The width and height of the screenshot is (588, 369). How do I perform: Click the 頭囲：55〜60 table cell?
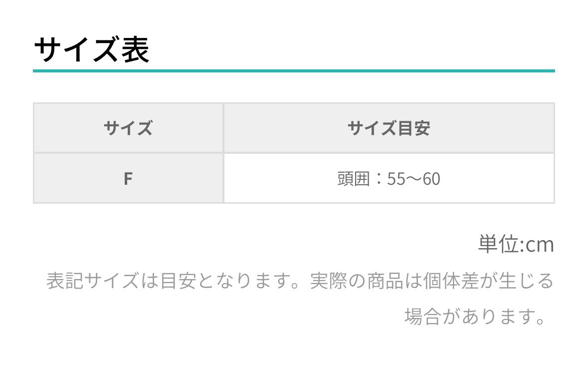389,178
